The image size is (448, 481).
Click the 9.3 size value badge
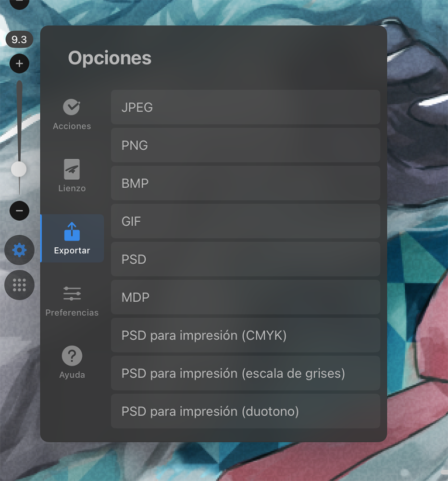point(19,39)
